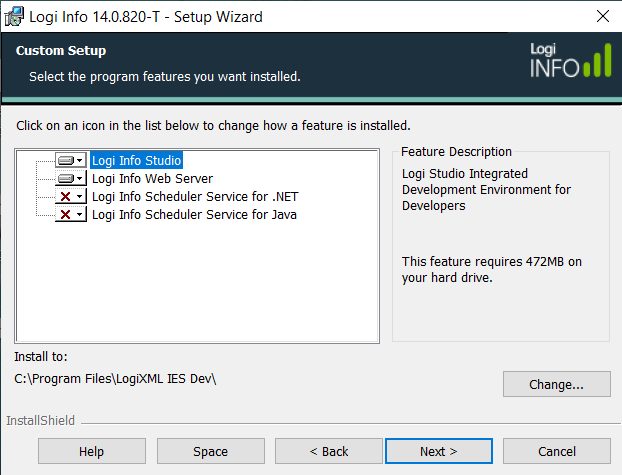
Task: Go to previous step with Back
Action: pos(329,451)
